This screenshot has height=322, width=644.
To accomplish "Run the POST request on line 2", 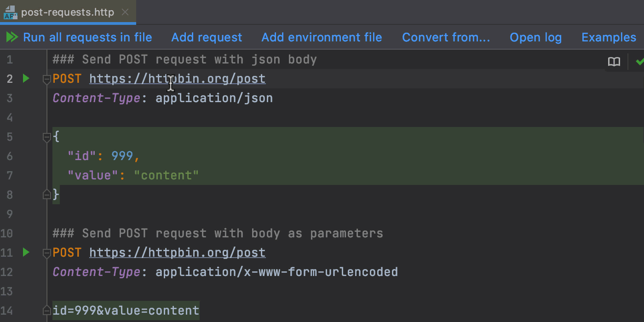I will click(x=26, y=79).
